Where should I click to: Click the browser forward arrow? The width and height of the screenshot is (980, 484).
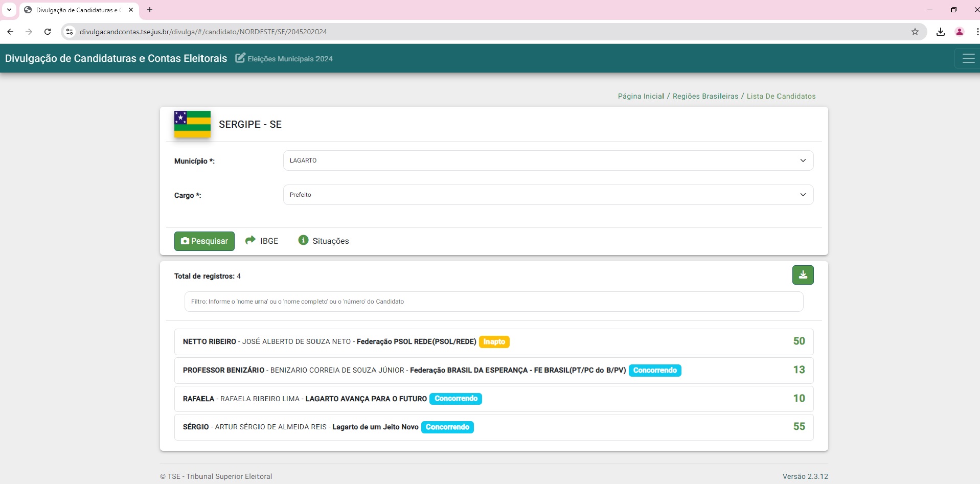(29, 32)
